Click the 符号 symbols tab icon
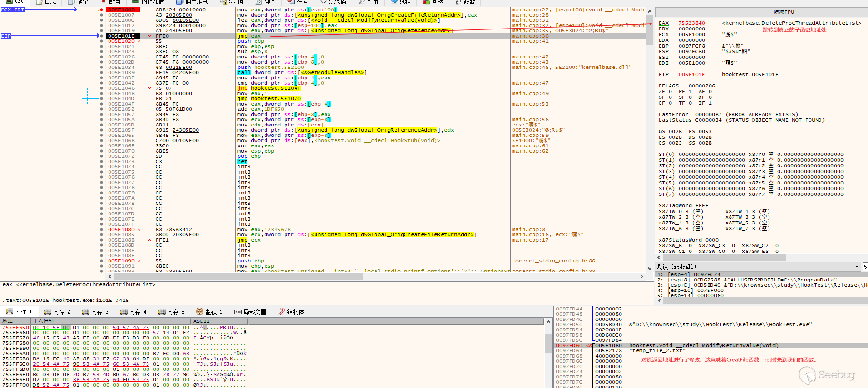 (291, 2)
